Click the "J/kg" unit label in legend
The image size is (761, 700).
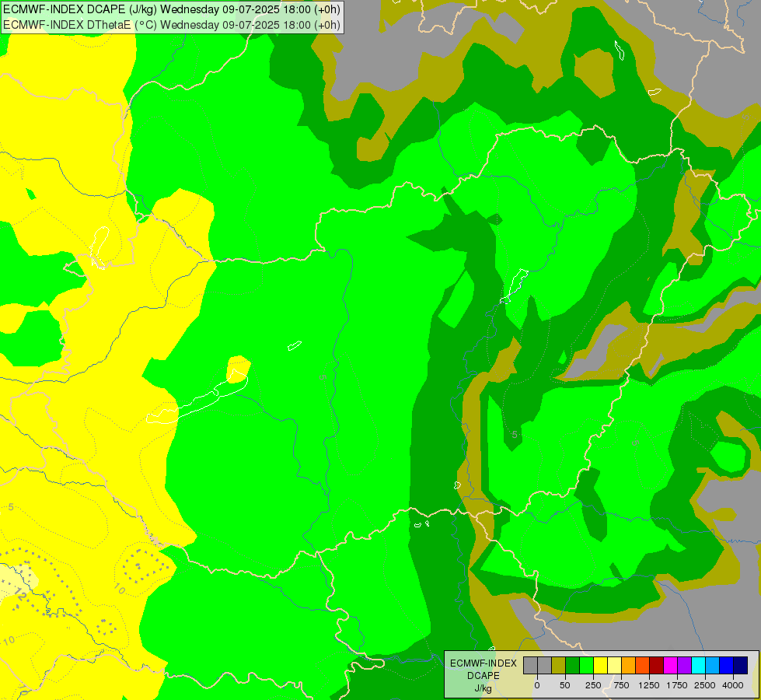click(483, 688)
